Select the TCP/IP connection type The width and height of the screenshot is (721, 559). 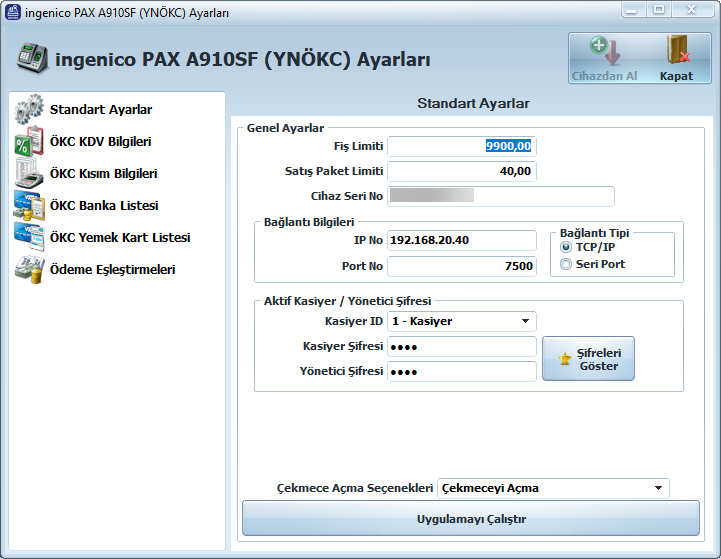566,247
